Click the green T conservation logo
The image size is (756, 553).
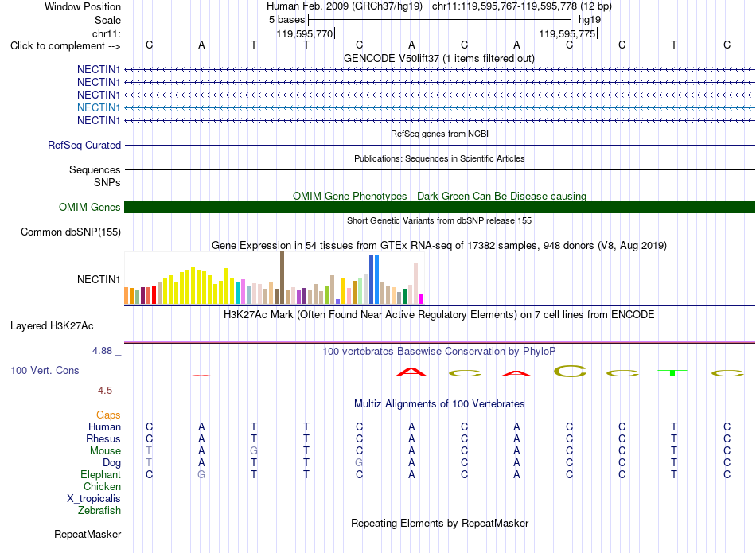pos(672,372)
